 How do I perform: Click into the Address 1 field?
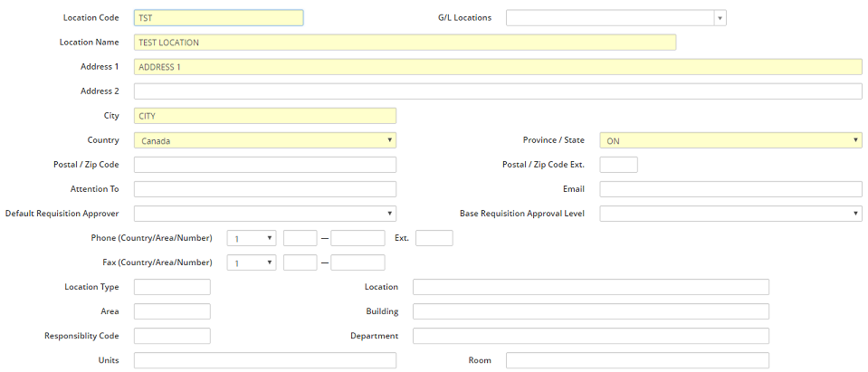(498, 66)
